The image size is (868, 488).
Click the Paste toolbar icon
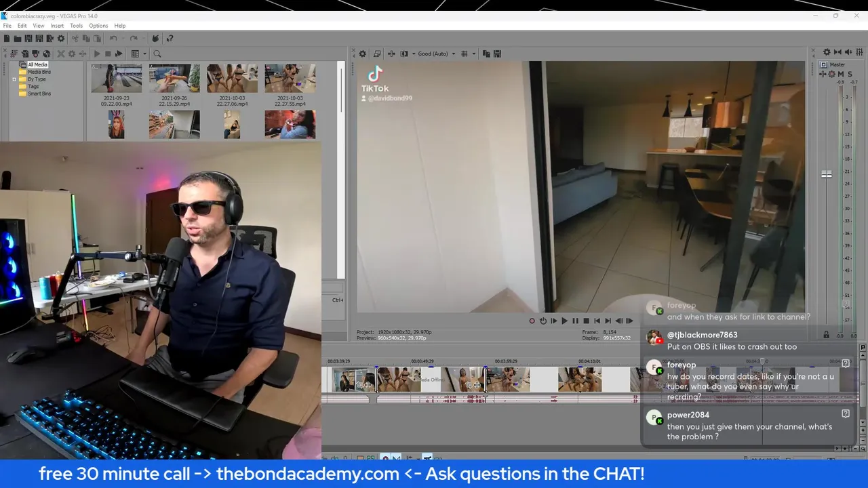(x=97, y=39)
